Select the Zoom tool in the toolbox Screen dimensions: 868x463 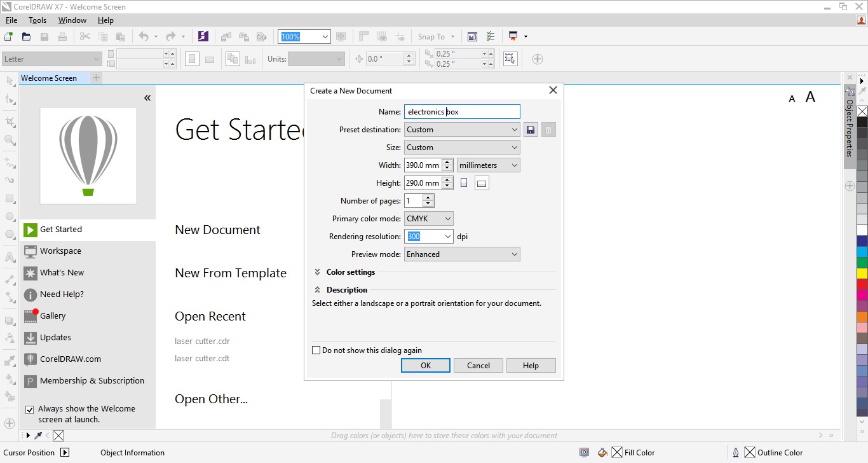pyautogui.click(x=10, y=139)
